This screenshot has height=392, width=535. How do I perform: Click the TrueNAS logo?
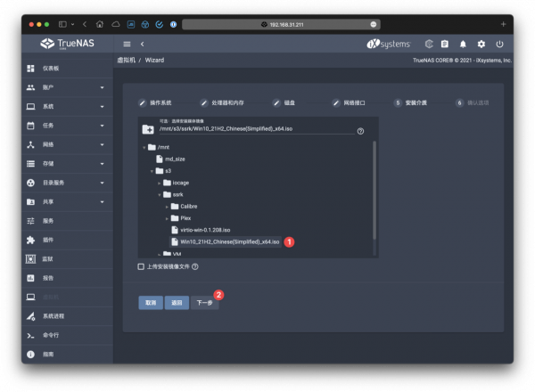pos(67,44)
